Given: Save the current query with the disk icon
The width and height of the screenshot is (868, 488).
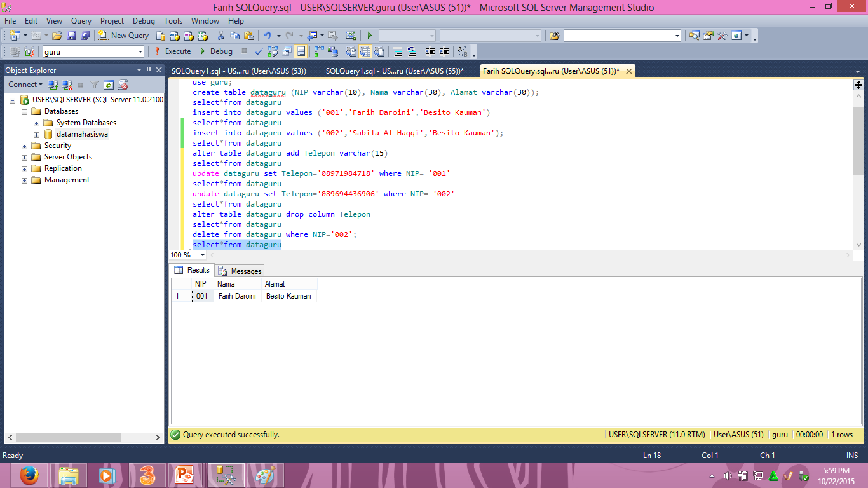Looking at the screenshot, I should point(71,36).
